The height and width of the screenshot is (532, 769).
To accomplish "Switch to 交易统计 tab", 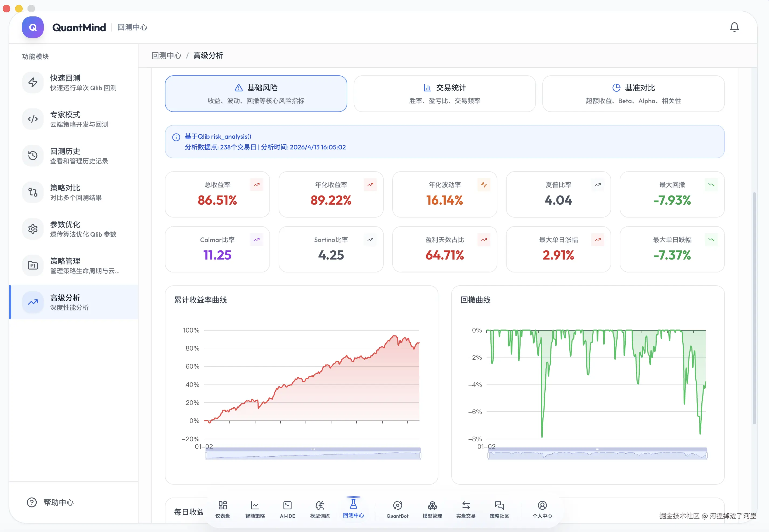I will [x=444, y=94].
